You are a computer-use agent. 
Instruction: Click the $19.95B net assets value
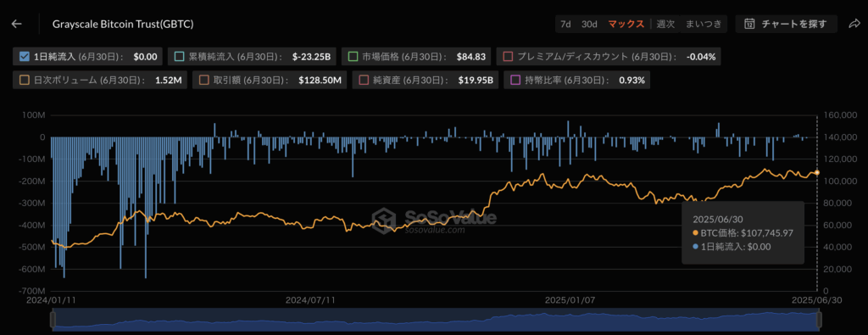[476, 81]
